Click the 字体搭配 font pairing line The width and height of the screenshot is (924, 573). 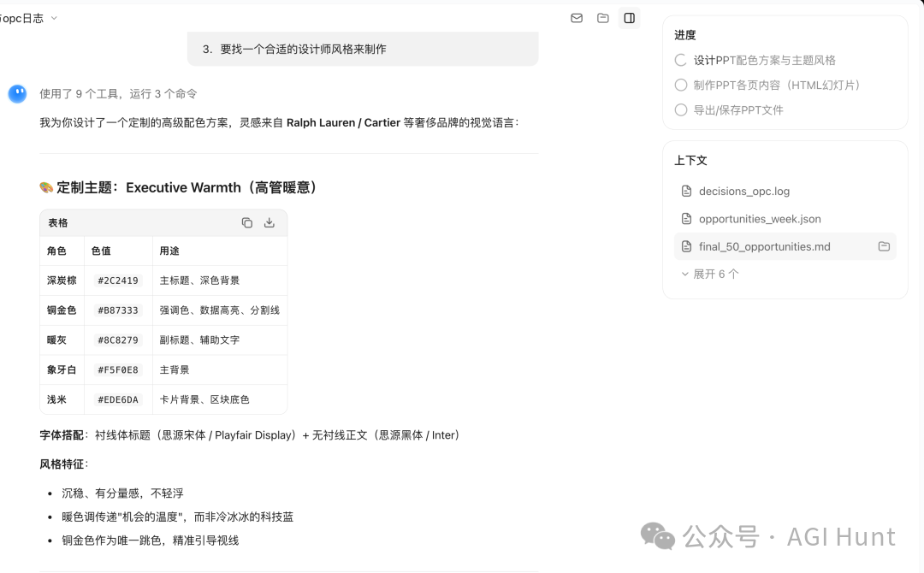tap(251, 435)
